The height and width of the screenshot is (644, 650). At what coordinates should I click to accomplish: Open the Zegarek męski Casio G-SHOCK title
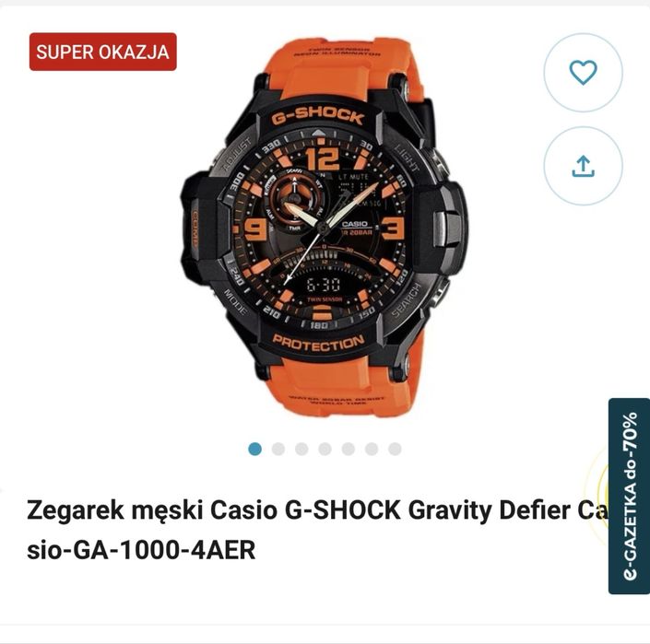pos(317,510)
